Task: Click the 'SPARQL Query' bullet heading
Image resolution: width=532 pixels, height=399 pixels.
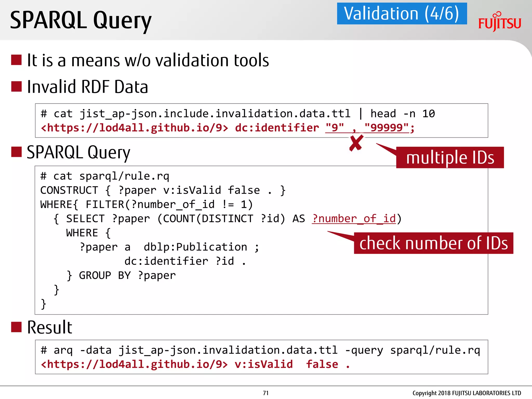Action: (x=78, y=152)
